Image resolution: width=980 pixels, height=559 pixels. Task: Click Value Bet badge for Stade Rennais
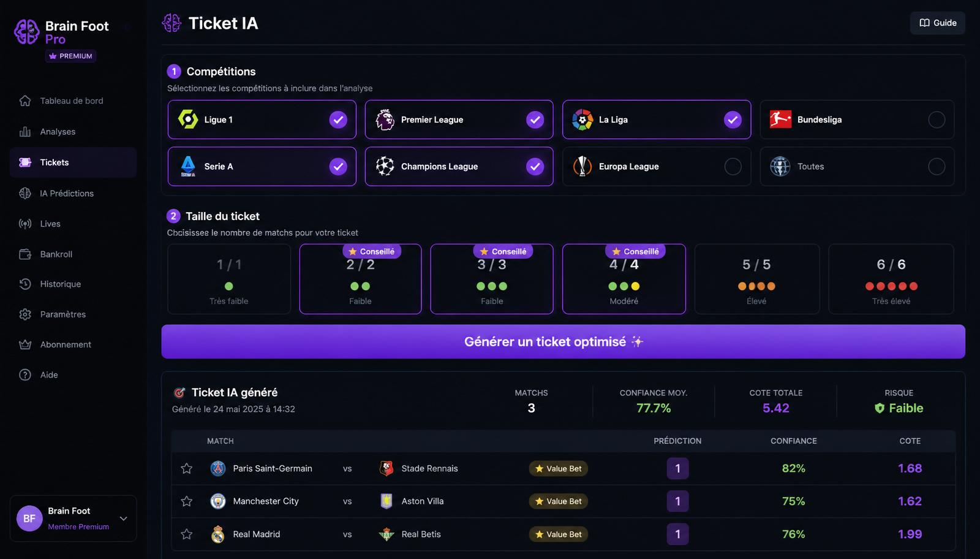559,468
